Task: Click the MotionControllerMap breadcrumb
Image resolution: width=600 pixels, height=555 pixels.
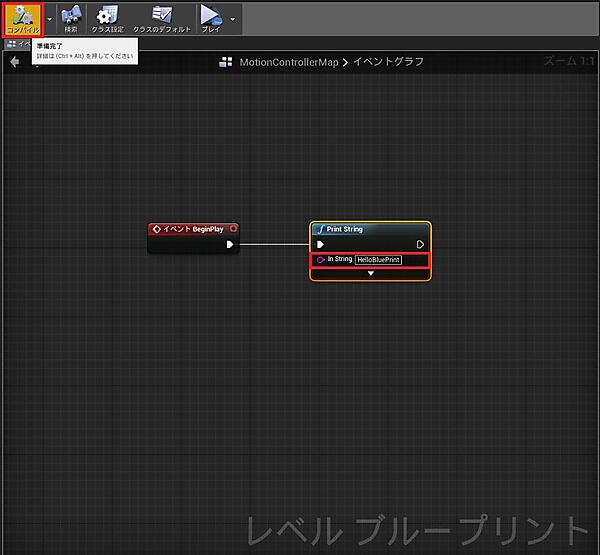Action: pyautogui.click(x=287, y=62)
